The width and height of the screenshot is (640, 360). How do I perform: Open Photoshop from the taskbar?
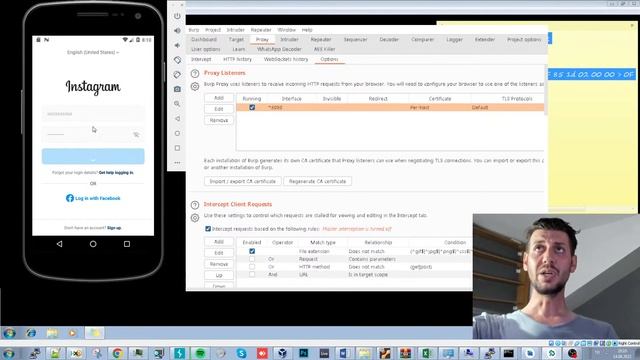point(304,353)
